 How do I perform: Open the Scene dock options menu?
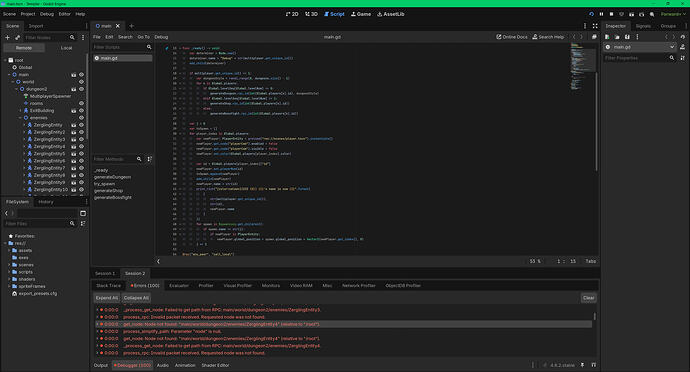tap(83, 37)
